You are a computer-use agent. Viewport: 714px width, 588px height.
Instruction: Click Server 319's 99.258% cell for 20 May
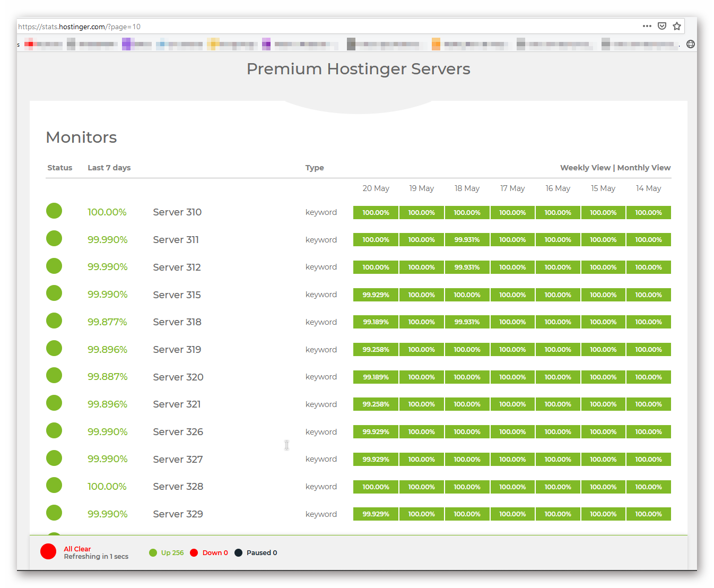[376, 350]
